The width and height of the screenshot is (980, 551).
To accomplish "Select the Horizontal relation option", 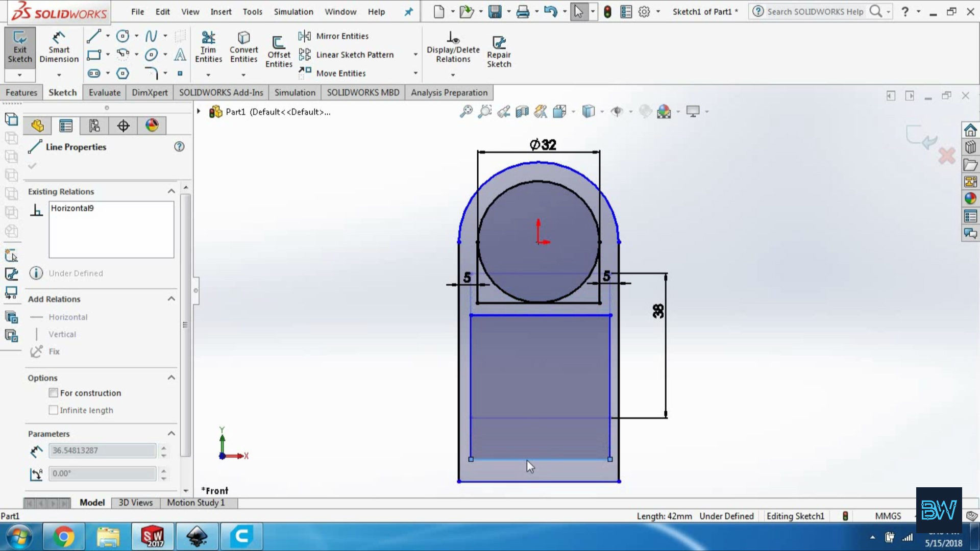I will click(x=67, y=316).
